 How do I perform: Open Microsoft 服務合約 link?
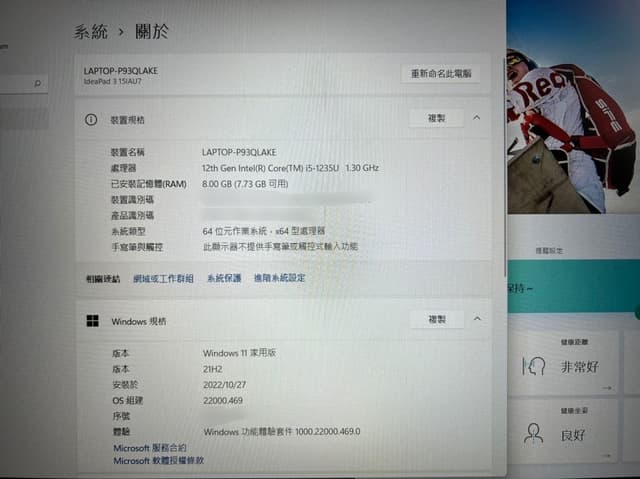[x=150, y=448]
